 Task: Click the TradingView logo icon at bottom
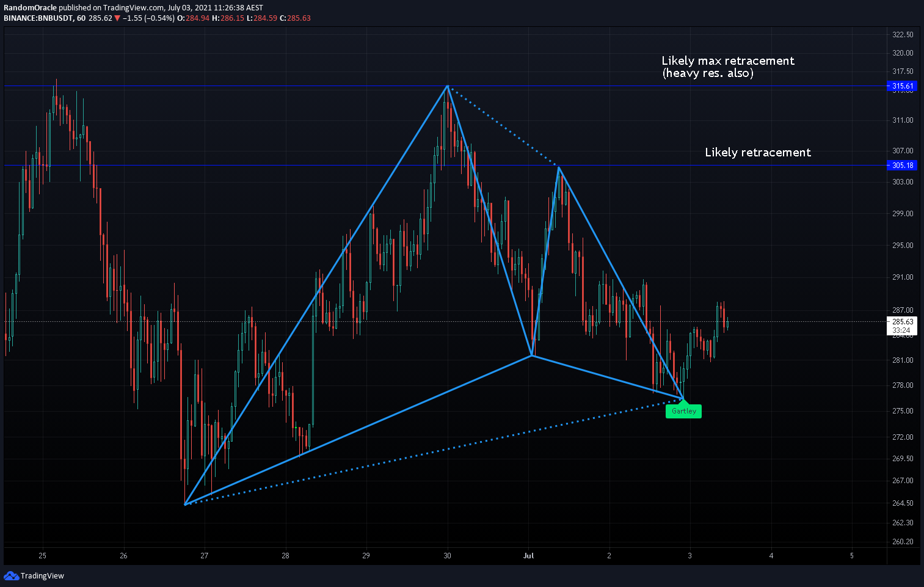point(11,575)
